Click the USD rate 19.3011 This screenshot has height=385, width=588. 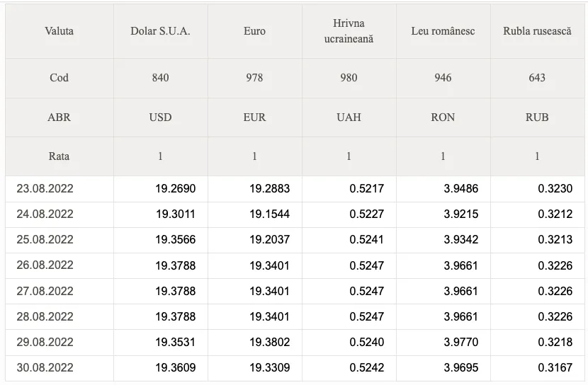[x=176, y=214]
